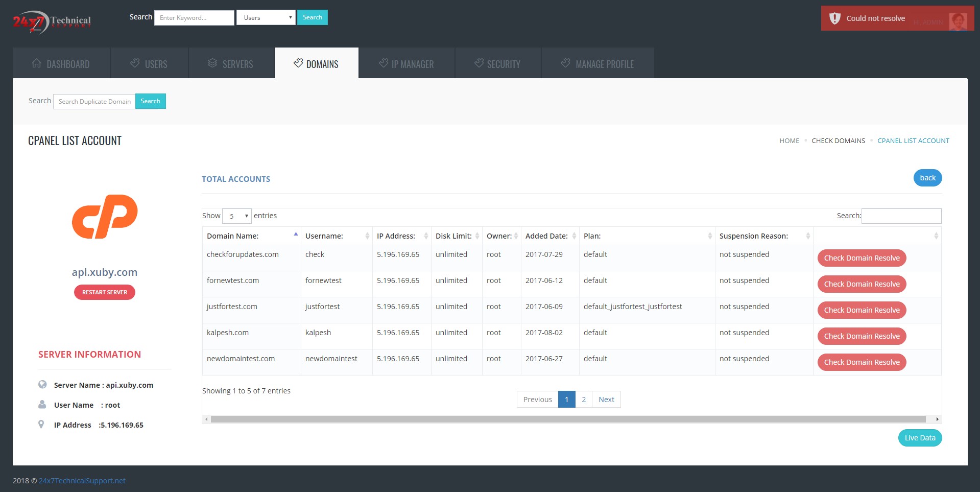Focus the Search Duplicate Domain field

[x=94, y=102]
